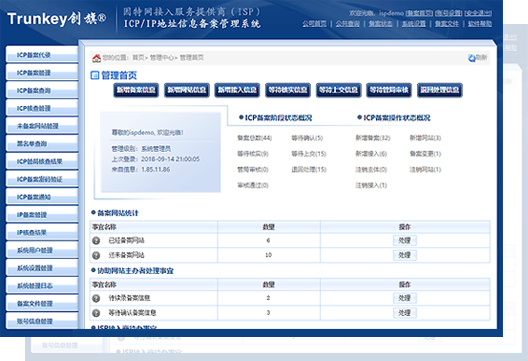This screenshot has width=528, height=361.
Task: Select ICP备案通知 in sidebar
Action: coord(42,197)
